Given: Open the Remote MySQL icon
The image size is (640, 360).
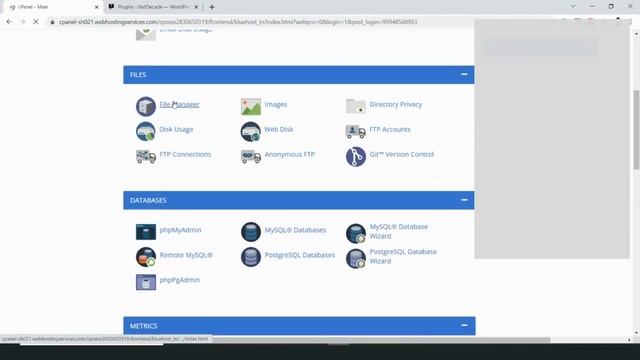Looking at the screenshot, I should click(146, 257).
